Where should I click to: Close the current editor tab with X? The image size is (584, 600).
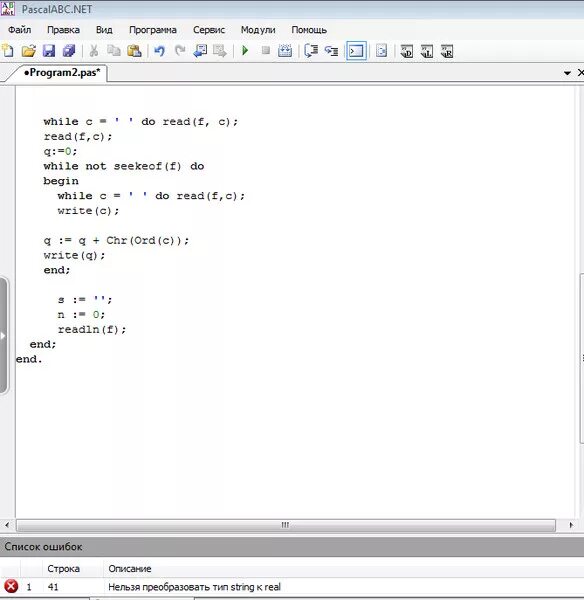pyautogui.click(x=580, y=72)
